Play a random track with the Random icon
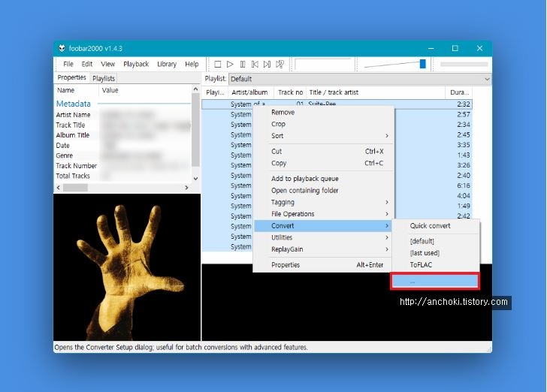547x392 pixels. (280, 64)
